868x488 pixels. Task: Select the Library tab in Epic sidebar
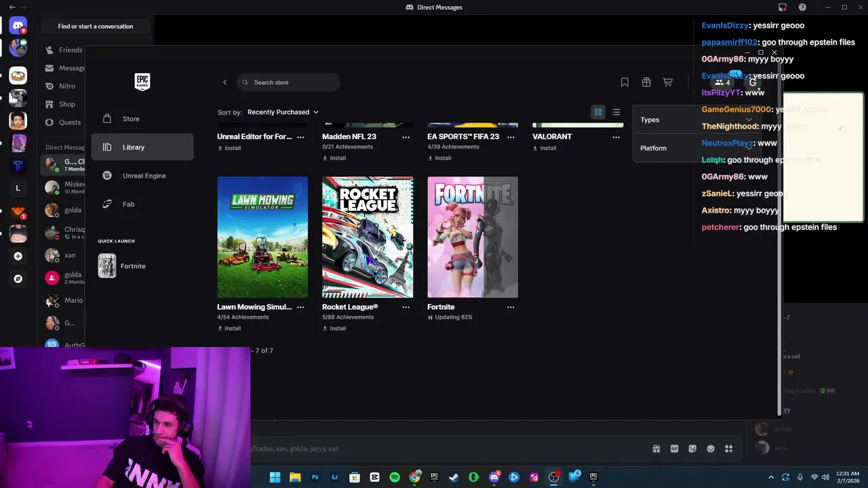point(142,147)
